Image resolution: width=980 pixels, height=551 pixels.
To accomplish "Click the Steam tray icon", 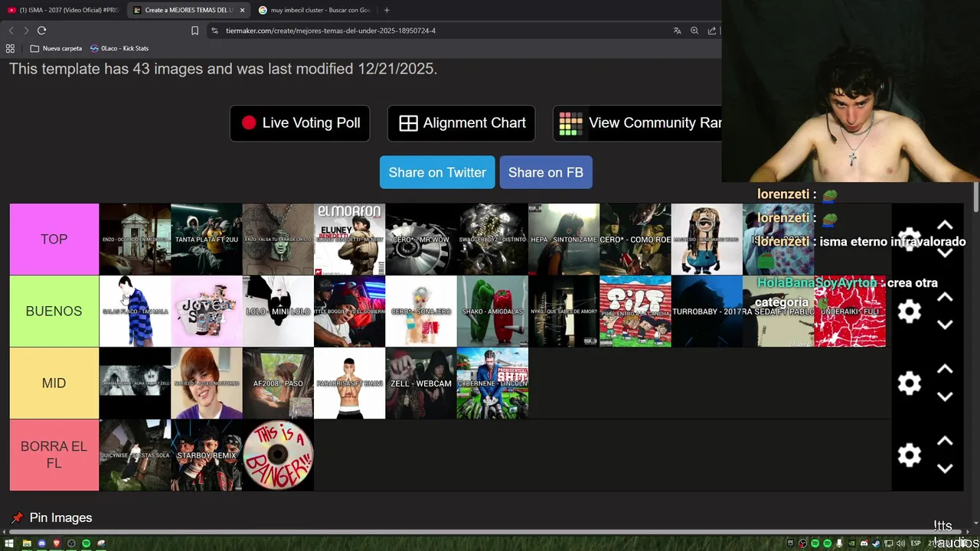I will click(x=876, y=543).
